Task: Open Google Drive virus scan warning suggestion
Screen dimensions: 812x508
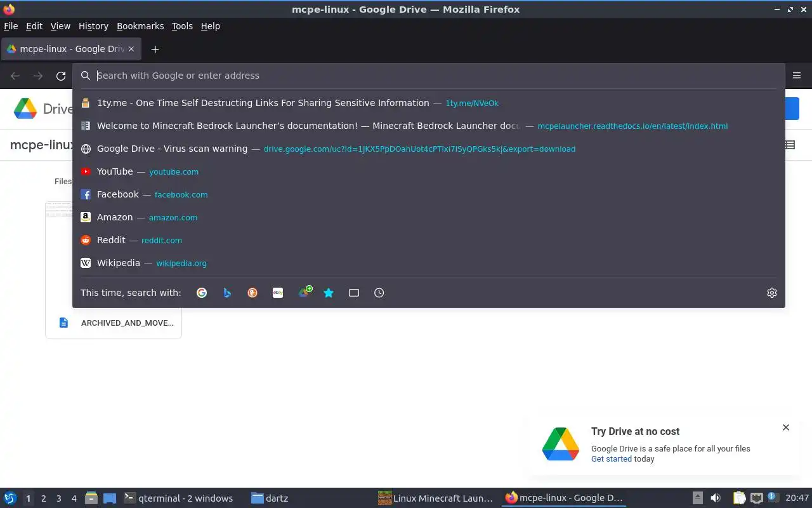Action: tap(429, 149)
